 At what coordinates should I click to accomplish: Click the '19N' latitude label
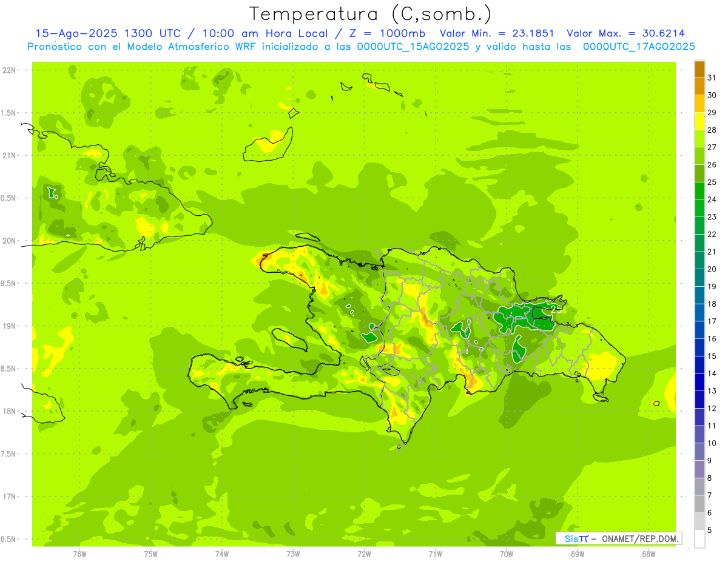9,326
